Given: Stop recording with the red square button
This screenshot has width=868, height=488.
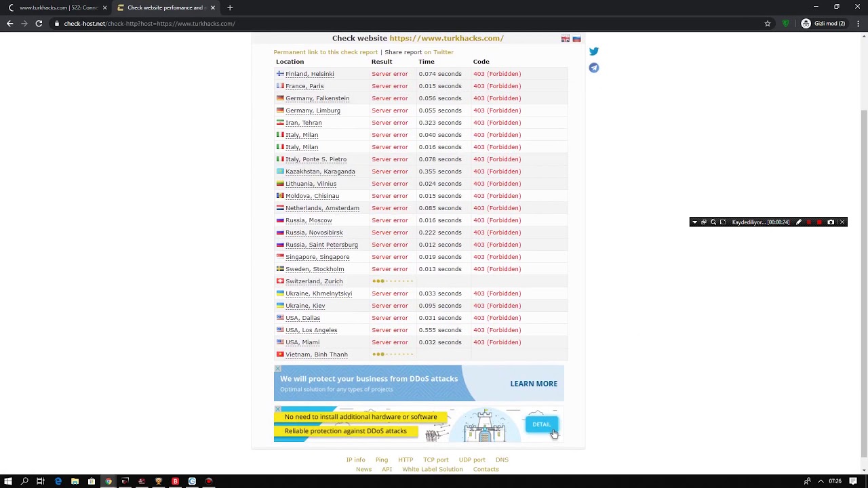Looking at the screenshot, I should [819, 222].
